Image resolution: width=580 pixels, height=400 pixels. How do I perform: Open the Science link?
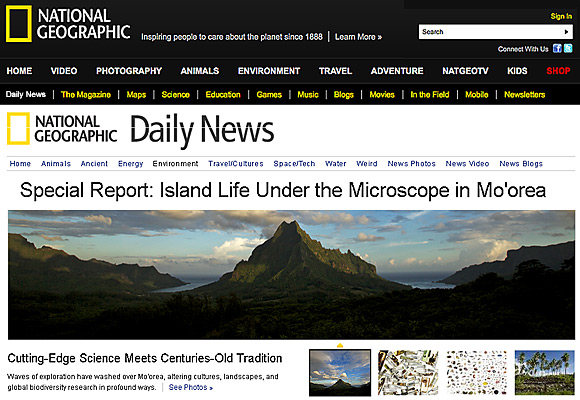coord(176,95)
